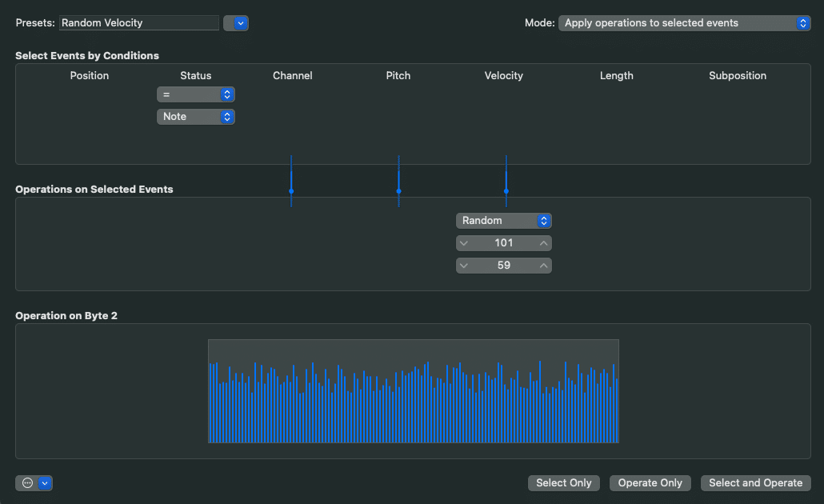Click the Velocity column header
The width and height of the screenshot is (824, 504).
tap(503, 75)
